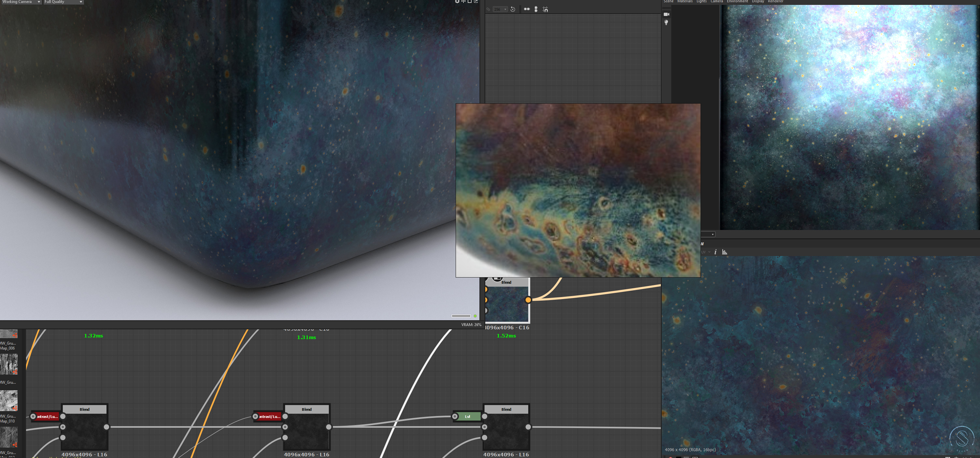Open the UV dropdown in 2D view toolbar
This screenshot has width=980, height=458.
tap(706, 252)
